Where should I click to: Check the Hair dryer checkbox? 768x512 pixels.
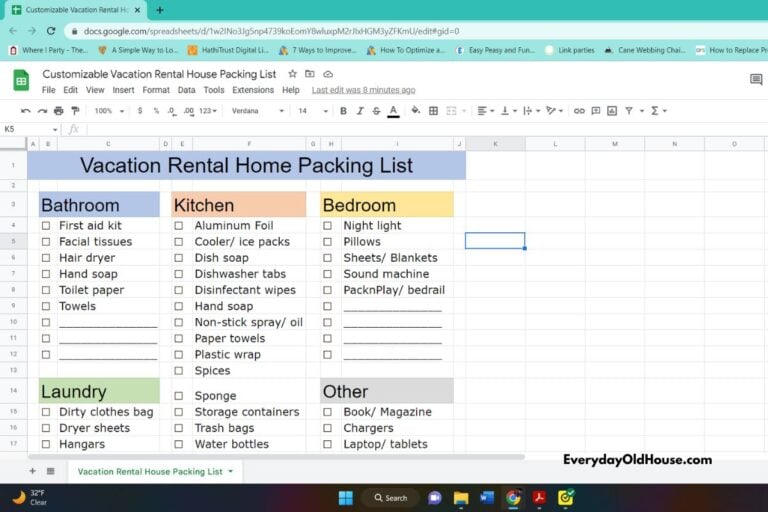(46, 258)
